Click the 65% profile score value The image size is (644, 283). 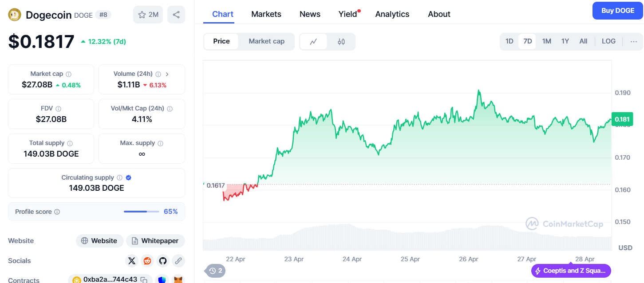click(x=171, y=212)
